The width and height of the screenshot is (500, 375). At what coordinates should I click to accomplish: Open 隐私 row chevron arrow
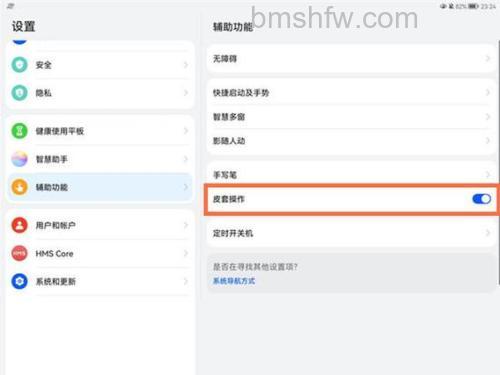coord(186,93)
